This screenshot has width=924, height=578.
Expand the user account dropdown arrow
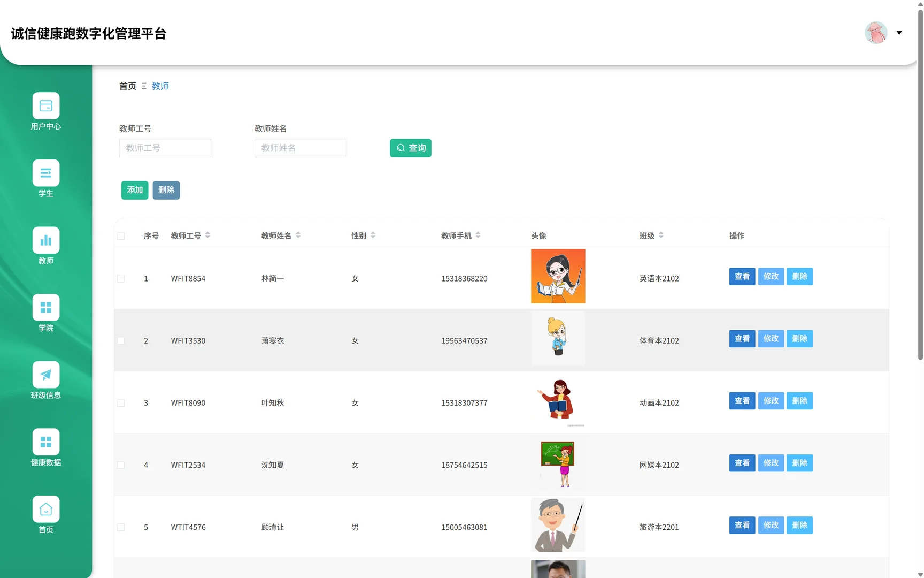(x=899, y=33)
